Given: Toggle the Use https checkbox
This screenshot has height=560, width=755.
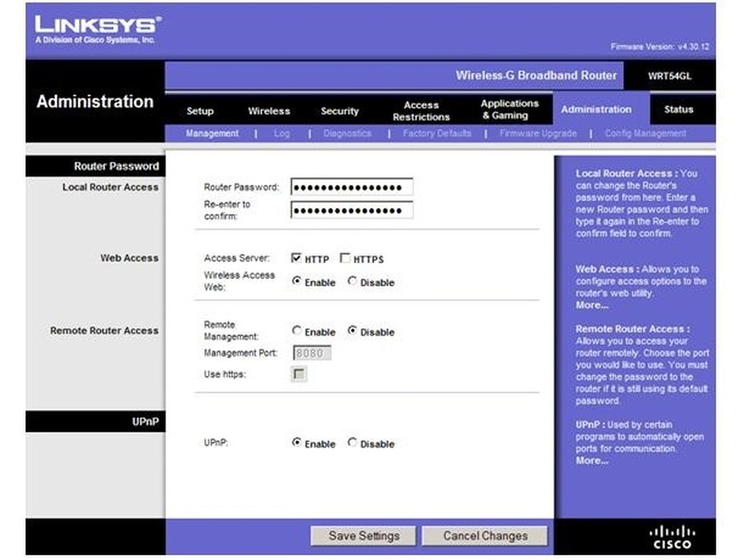Looking at the screenshot, I should (298, 374).
